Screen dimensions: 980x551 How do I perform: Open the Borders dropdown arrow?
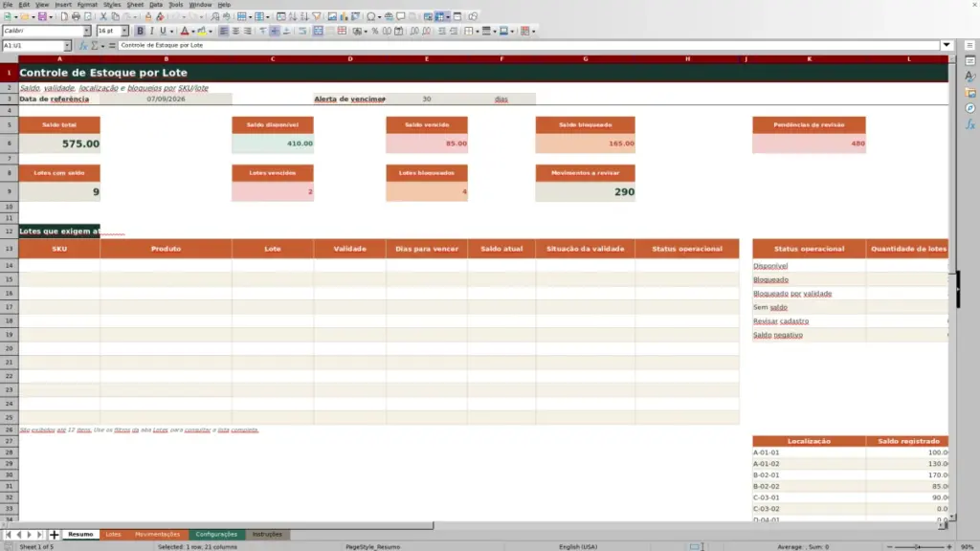pyautogui.click(x=477, y=32)
